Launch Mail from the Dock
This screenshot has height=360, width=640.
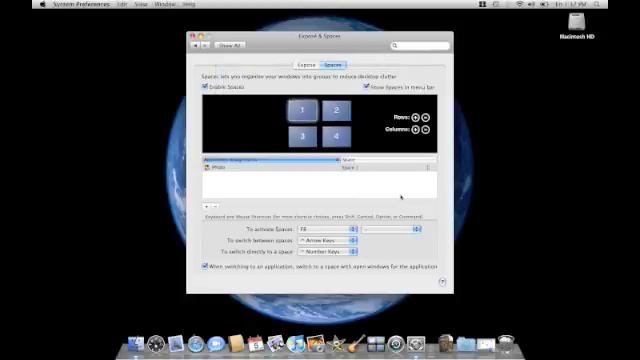pyautogui.click(x=176, y=344)
